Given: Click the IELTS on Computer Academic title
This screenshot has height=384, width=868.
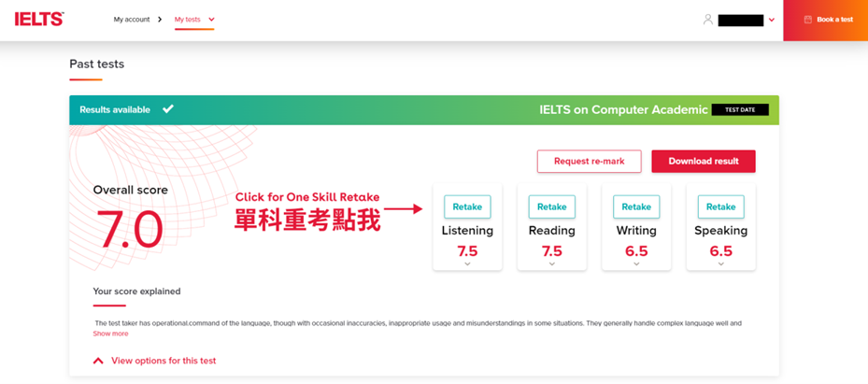Looking at the screenshot, I should pyautogui.click(x=624, y=109).
